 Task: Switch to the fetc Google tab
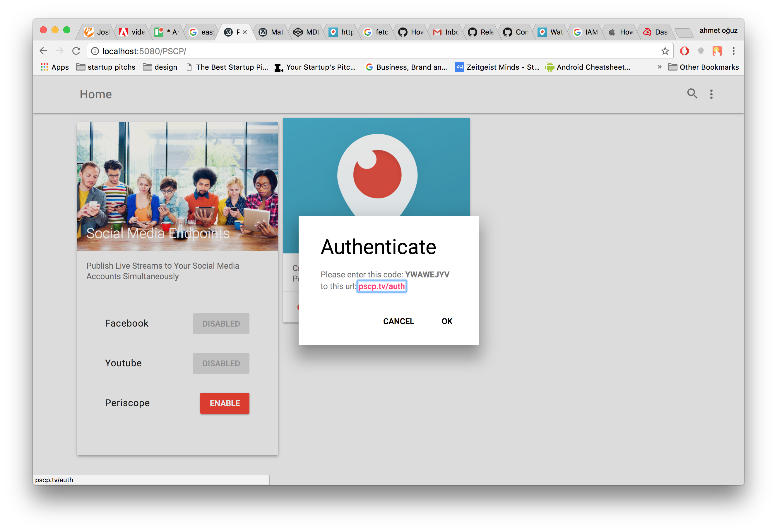376,32
